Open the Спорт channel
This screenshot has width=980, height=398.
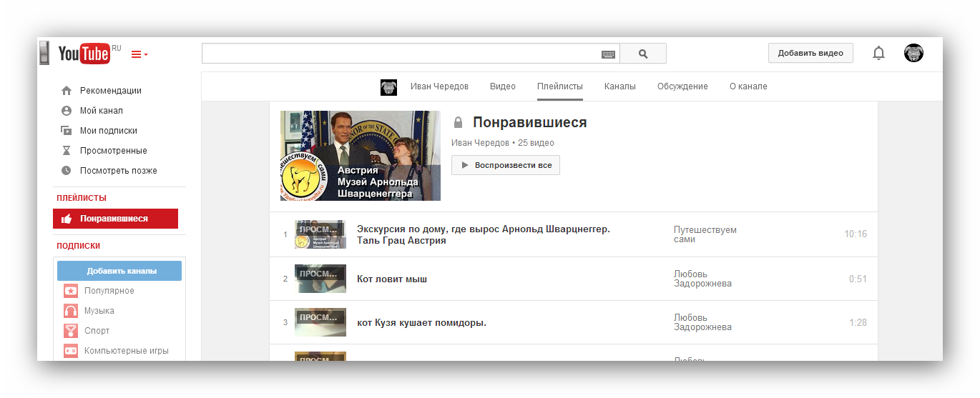click(x=97, y=331)
